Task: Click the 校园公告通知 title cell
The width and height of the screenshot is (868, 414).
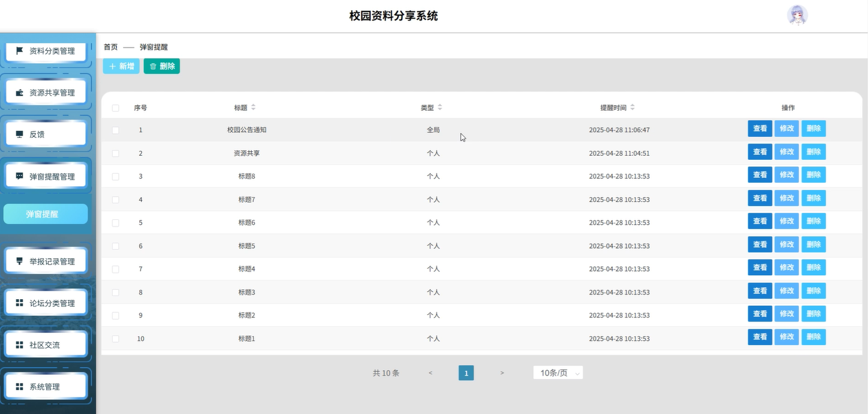Action: point(247,130)
